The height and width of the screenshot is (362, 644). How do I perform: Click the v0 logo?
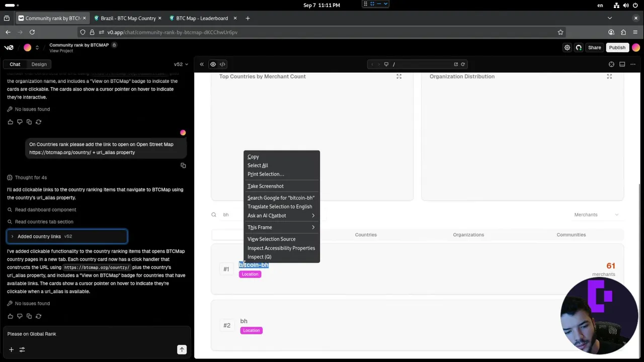[9, 48]
